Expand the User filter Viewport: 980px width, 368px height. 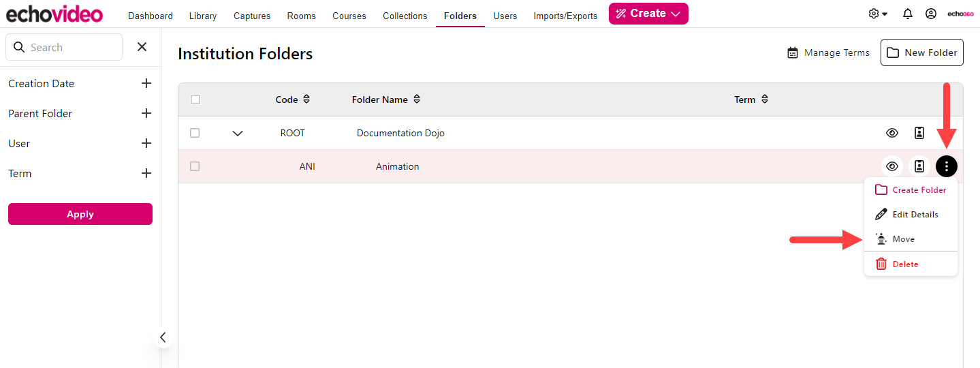click(146, 143)
